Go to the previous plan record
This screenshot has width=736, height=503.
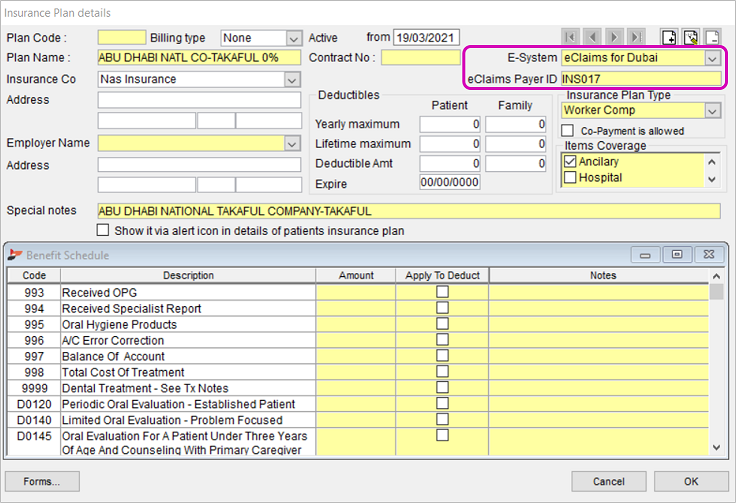click(x=591, y=38)
